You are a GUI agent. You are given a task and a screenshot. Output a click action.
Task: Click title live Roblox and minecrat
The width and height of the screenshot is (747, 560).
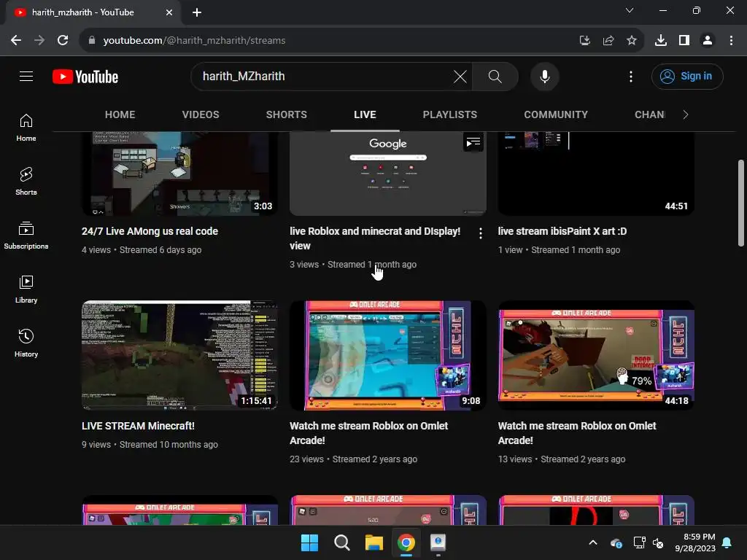(375, 238)
